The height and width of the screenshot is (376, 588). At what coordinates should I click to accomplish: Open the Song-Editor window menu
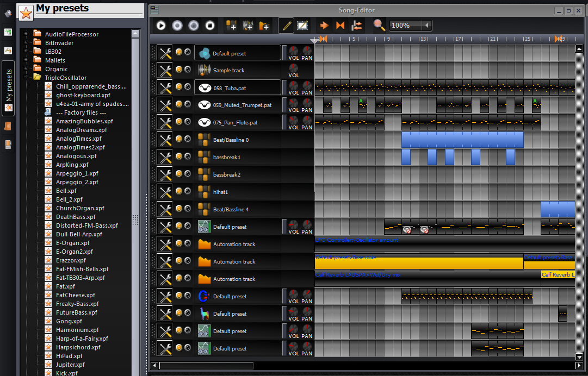coord(153,10)
